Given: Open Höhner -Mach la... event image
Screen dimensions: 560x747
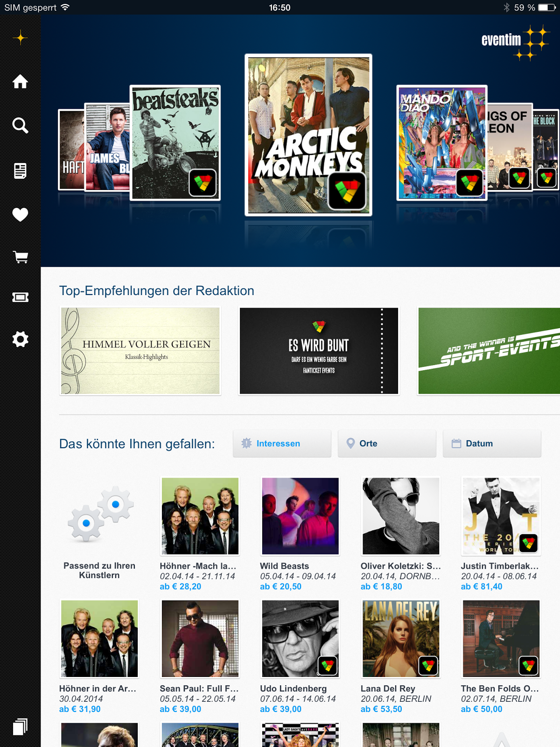Looking at the screenshot, I should point(200,516).
